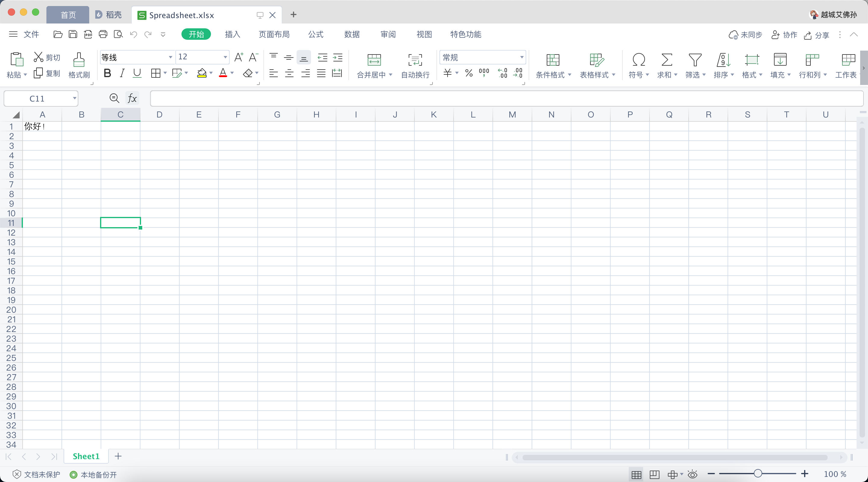The width and height of the screenshot is (868, 482).
Task: Open the font name dropdown (等线)
Action: (171, 57)
